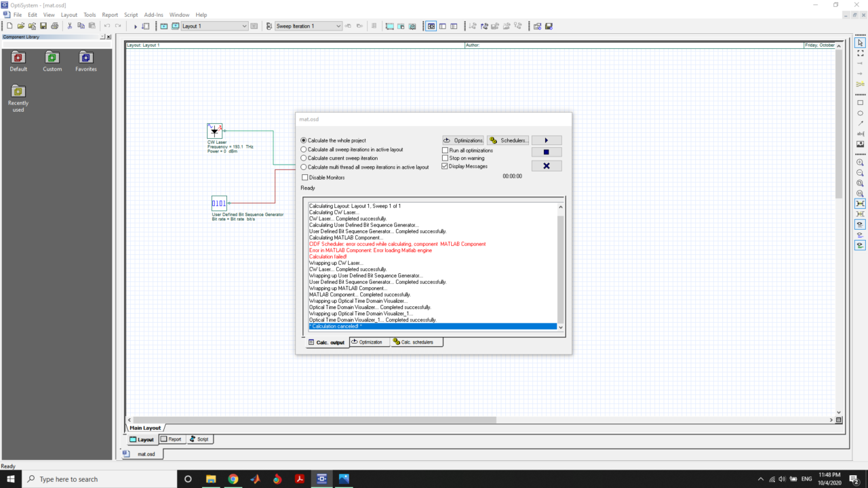The height and width of the screenshot is (488, 868).
Task: Open Chrome from the taskbar
Action: (233, 479)
